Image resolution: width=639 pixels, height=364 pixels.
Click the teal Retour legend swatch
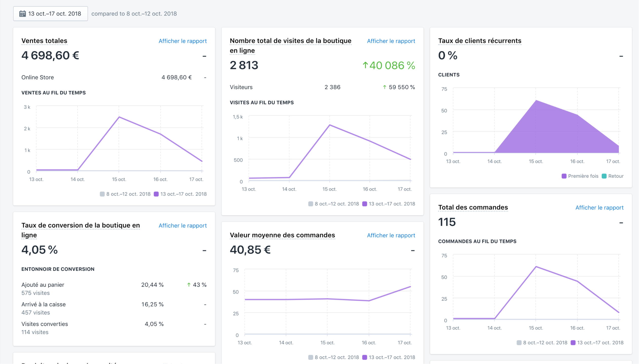[x=604, y=176]
